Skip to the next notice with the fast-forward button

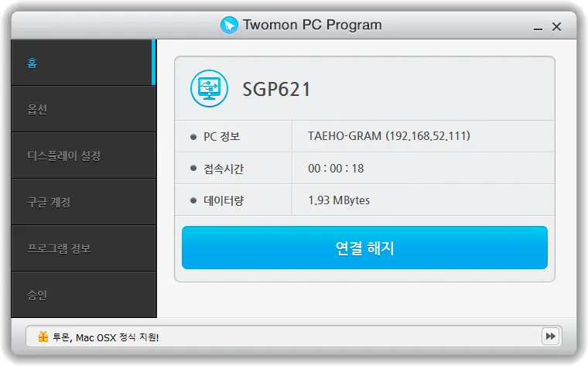point(551,336)
